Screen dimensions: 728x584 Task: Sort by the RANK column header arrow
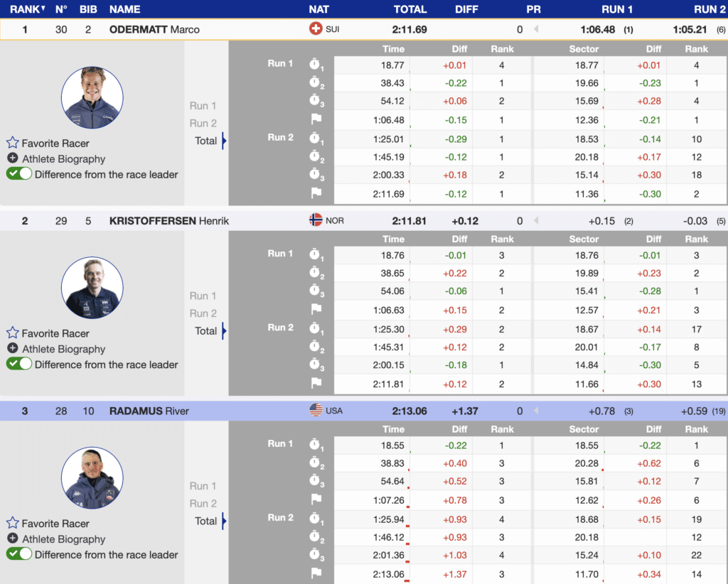(43, 9)
